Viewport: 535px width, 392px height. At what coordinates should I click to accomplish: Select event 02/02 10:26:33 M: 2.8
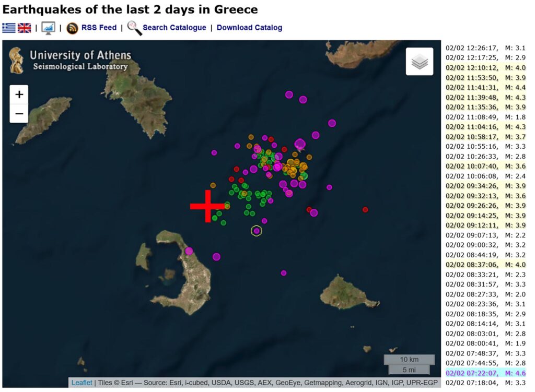click(x=485, y=157)
